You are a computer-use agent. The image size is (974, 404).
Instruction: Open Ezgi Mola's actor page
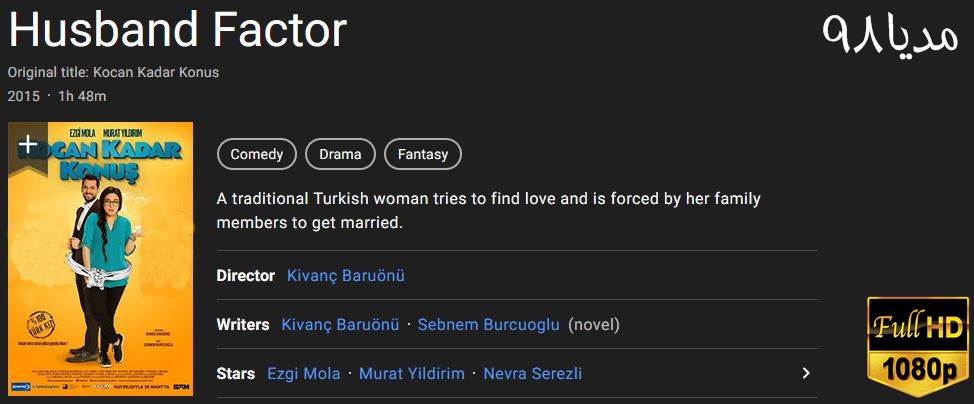(304, 374)
